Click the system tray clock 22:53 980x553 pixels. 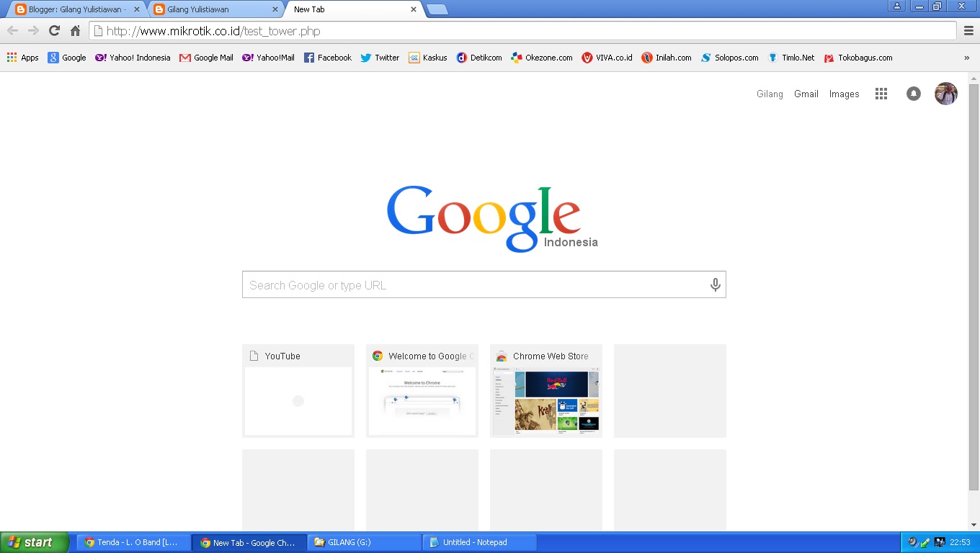coord(960,542)
